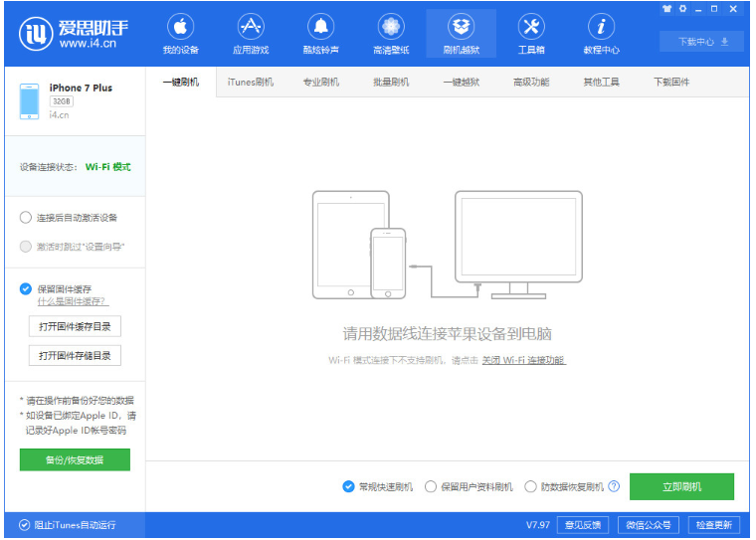Click the skin/theme shirt icon in title bar
This screenshot has height=540, width=756.
[x=666, y=9]
